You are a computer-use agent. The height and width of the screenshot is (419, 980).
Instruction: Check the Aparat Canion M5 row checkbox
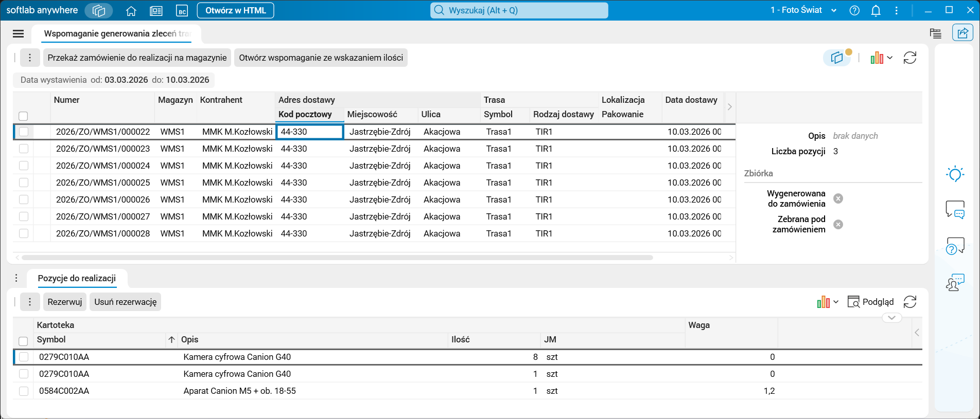click(24, 391)
